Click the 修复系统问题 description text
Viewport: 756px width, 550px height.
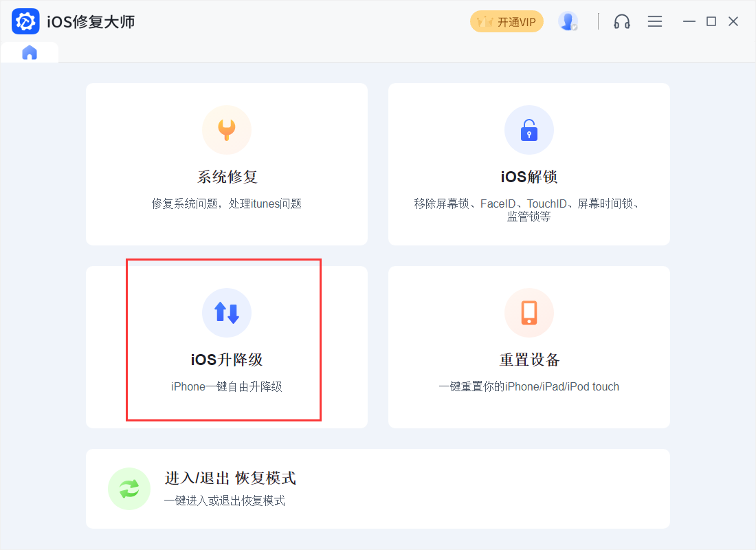click(x=227, y=203)
